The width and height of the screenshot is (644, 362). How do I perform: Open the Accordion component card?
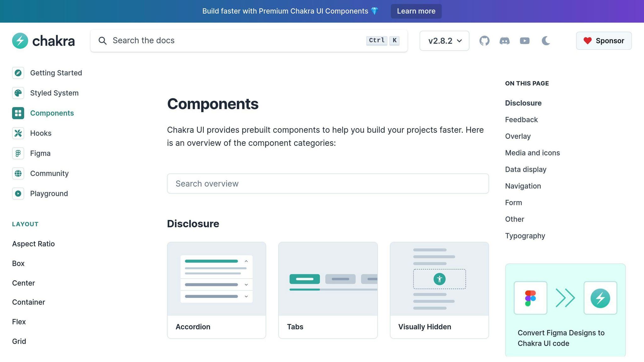[216, 290]
